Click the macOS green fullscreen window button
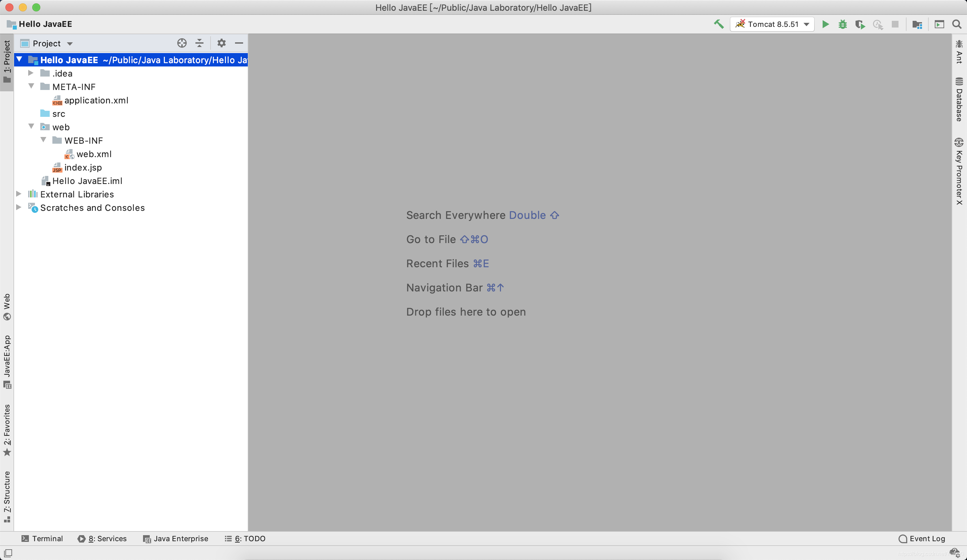 tap(36, 7)
